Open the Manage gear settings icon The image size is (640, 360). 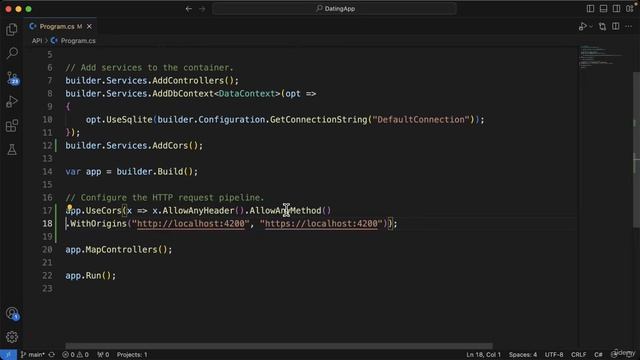tap(12, 337)
